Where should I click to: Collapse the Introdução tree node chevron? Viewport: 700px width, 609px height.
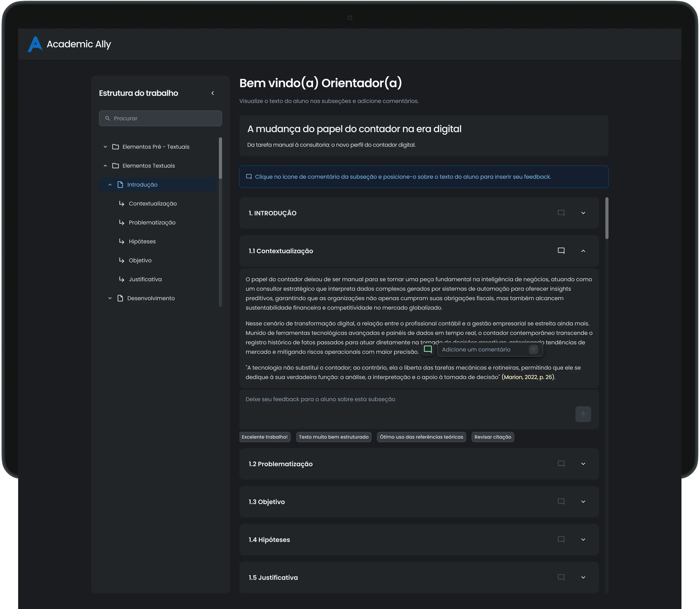(110, 185)
